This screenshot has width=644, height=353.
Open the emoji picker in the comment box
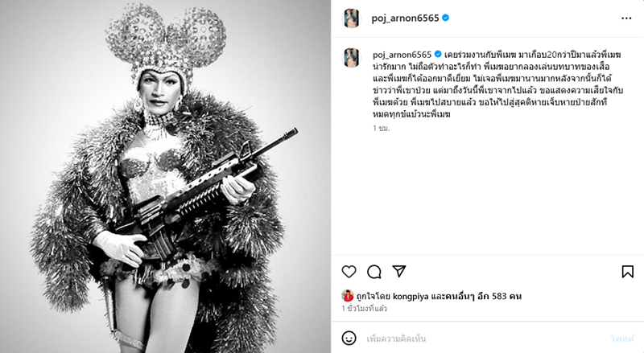pos(349,339)
